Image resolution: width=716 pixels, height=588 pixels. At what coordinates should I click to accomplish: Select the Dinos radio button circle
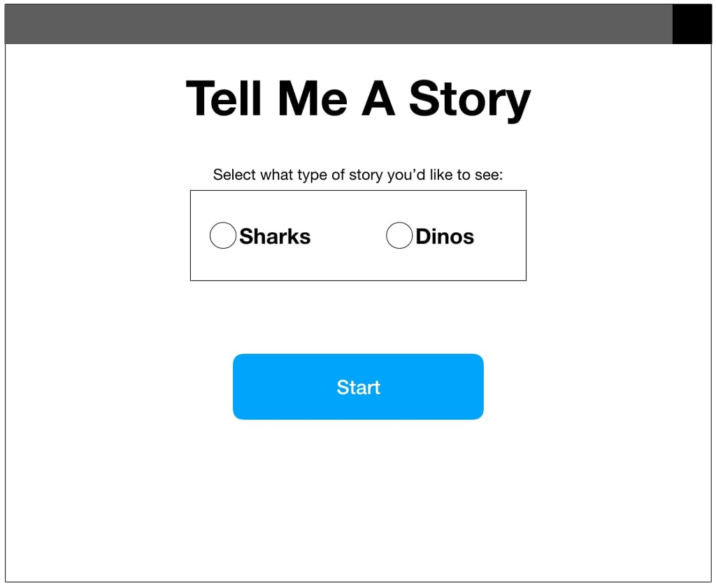399,236
